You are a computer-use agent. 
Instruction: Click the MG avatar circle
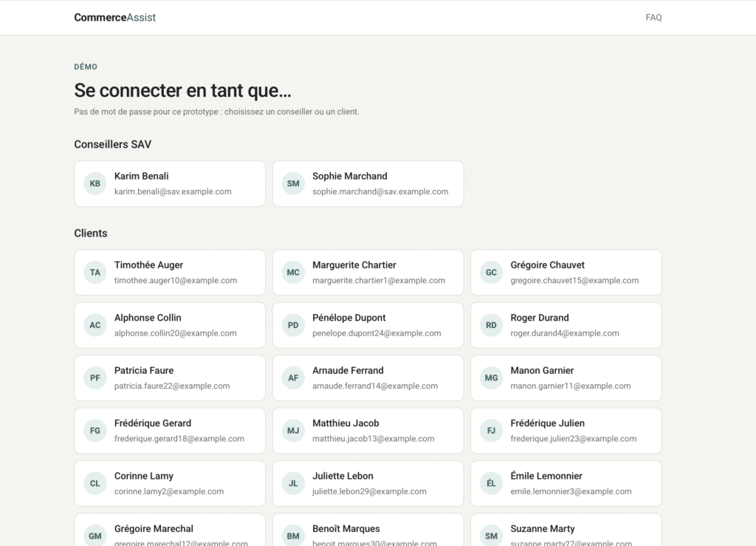(x=491, y=378)
